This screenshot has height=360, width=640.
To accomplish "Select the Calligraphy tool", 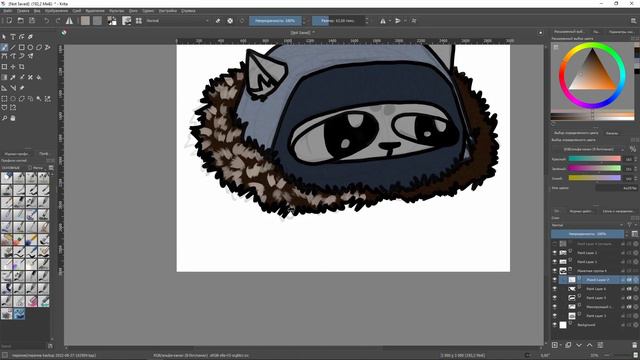I will 30,37.
